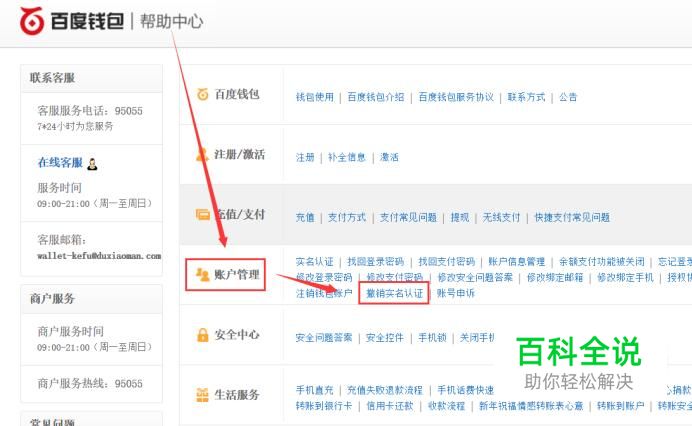692x426 pixels.
Task: Open the 手机直充 link
Action: click(x=315, y=390)
